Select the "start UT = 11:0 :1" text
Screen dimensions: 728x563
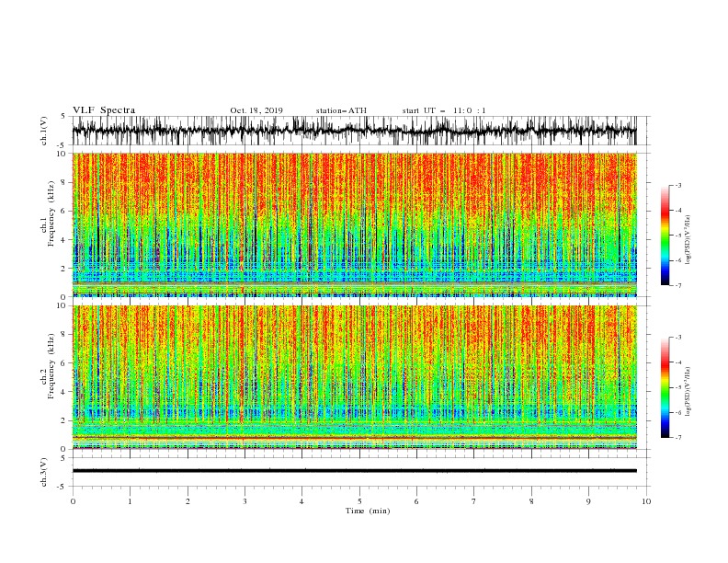pyautogui.click(x=444, y=110)
